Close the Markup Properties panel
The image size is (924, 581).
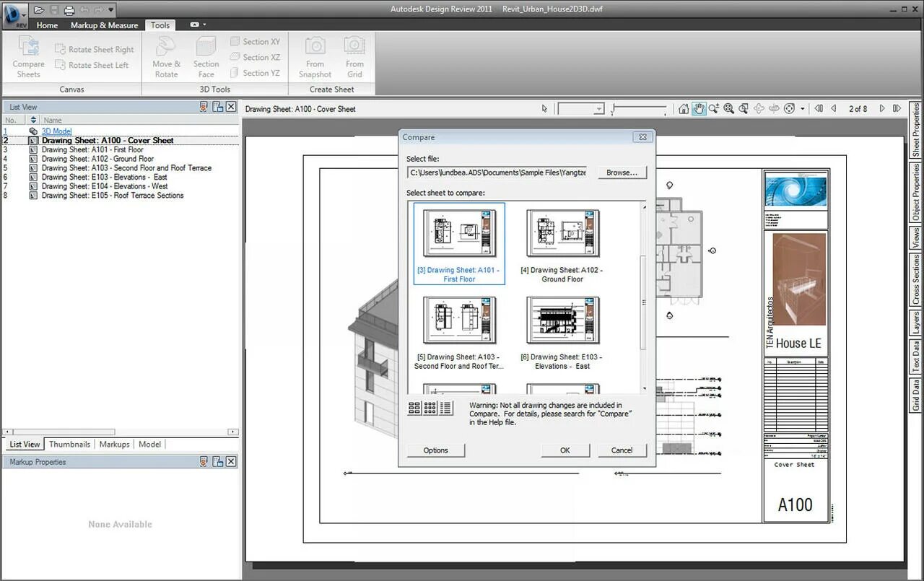point(231,462)
